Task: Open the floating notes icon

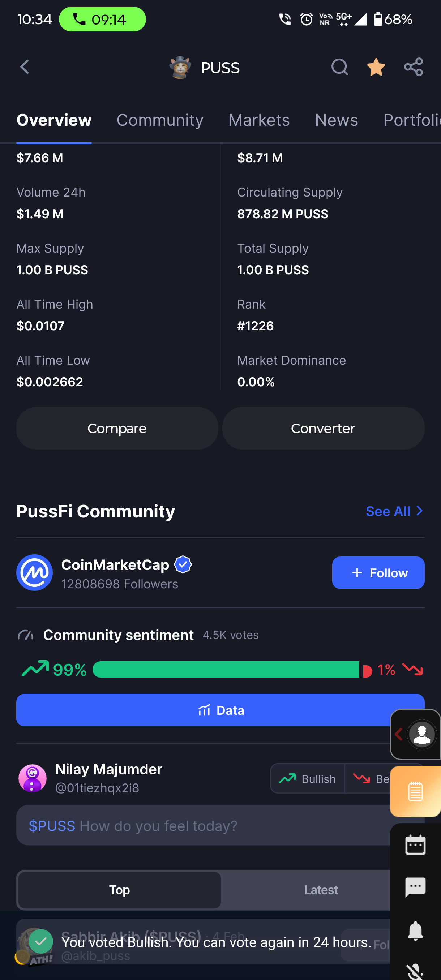Action: (415, 792)
